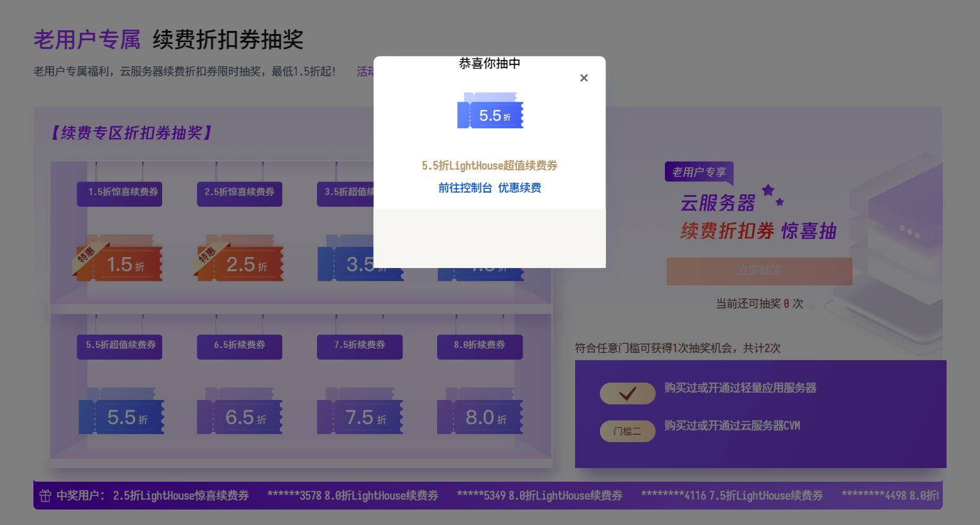980x525 pixels.
Task: Click the 门槛二 badge
Action: coord(628,432)
